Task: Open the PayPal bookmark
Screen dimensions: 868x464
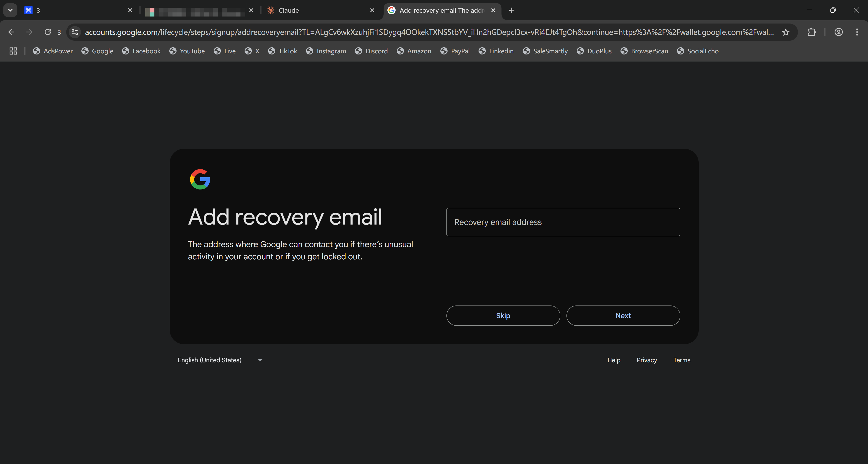Action: tap(455, 51)
